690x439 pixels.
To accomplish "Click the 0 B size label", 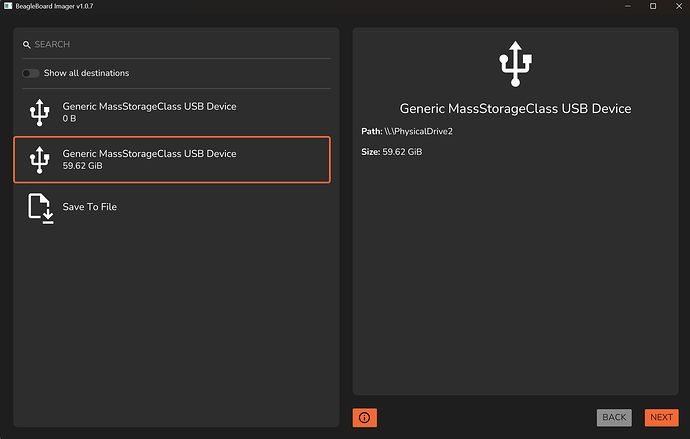I will 69,119.
